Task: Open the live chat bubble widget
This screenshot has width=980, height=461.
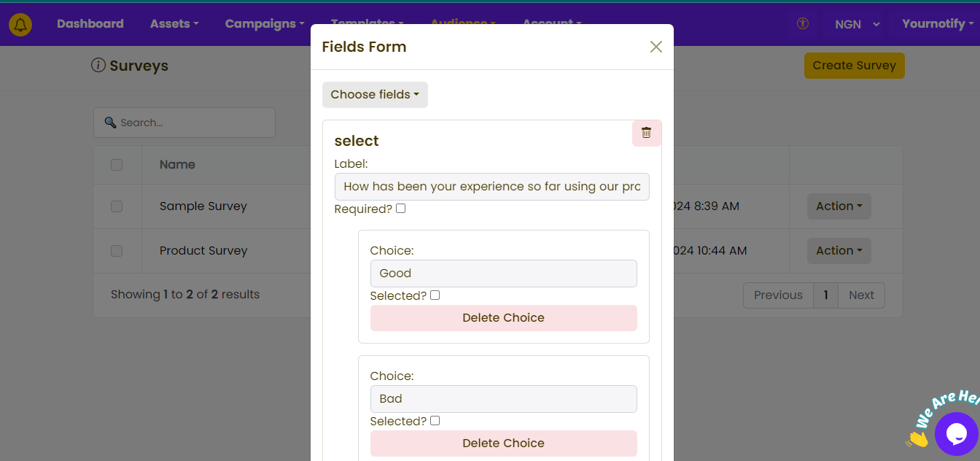Action: tap(956, 434)
